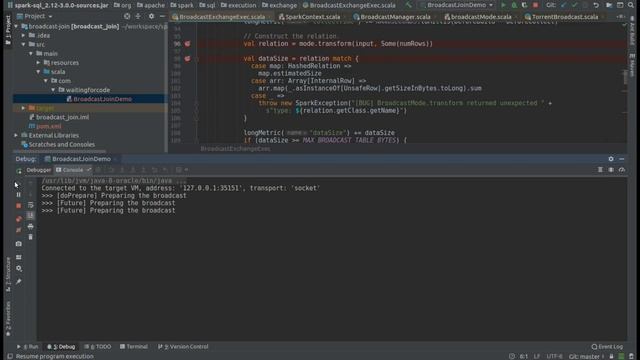
Task: Pin the debug tab with pin icon
Action: click(18, 282)
